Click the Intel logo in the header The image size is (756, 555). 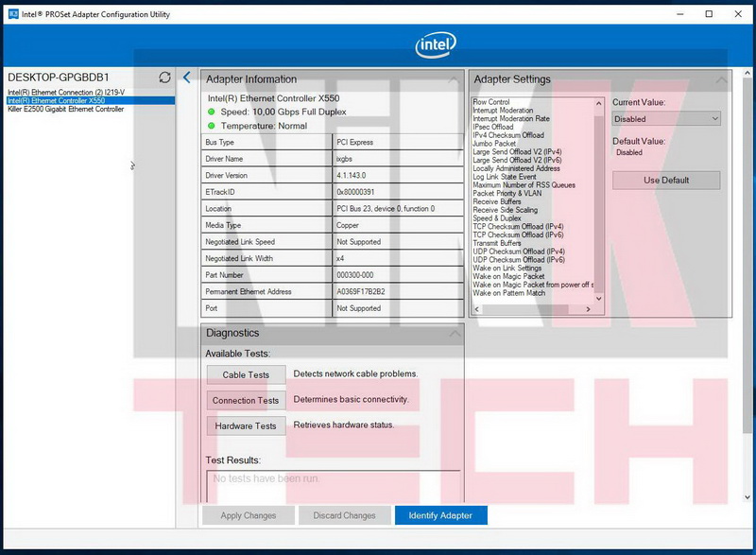click(436, 44)
